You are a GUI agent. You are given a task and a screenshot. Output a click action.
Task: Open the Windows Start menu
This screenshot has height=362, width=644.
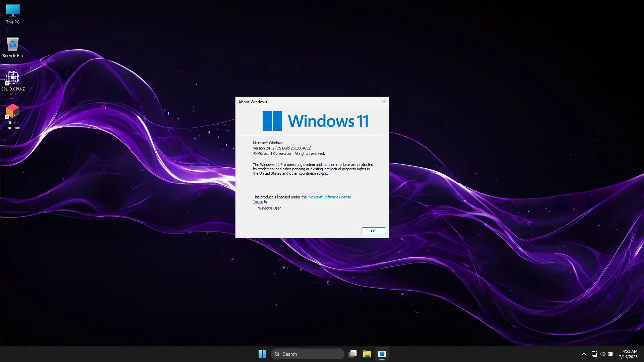click(x=262, y=354)
